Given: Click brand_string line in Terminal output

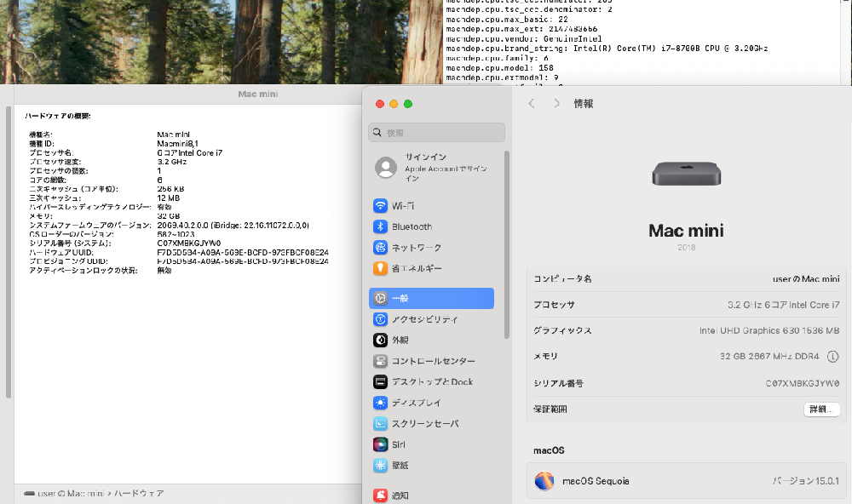Looking at the screenshot, I should coord(607,49).
